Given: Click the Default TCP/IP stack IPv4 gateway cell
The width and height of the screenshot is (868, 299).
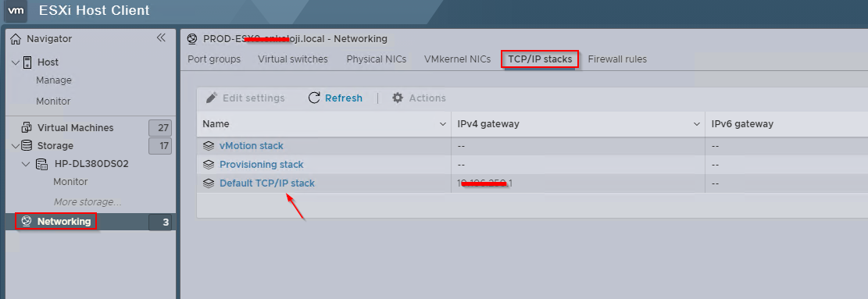Looking at the screenshot, I should click(578, 183).
